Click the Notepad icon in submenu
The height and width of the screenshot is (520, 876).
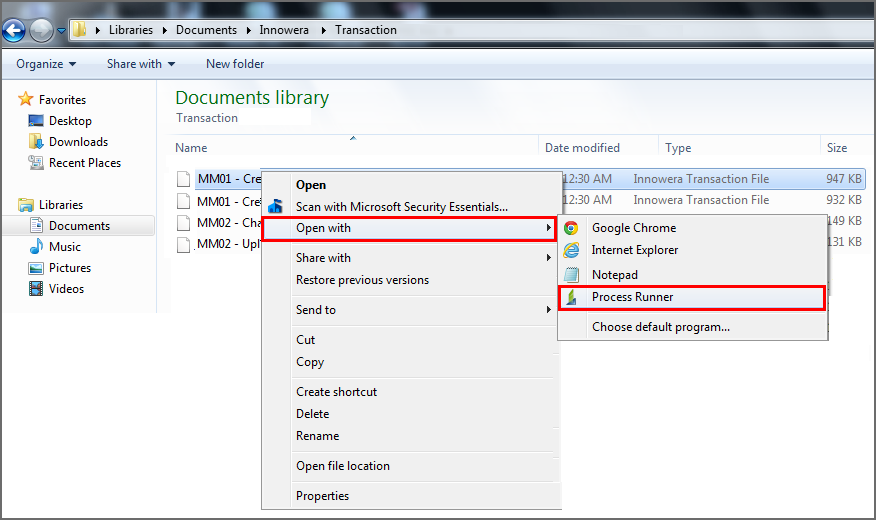click(572, 274)
